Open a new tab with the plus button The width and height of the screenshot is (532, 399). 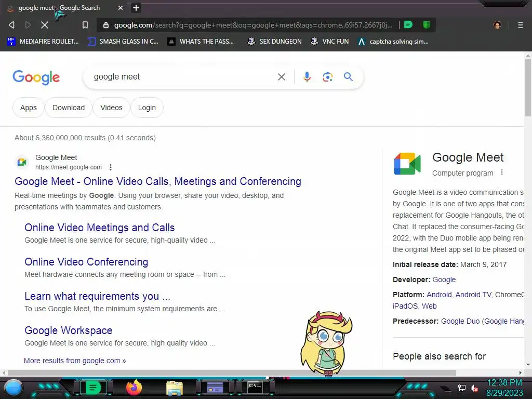coord(136,8)
